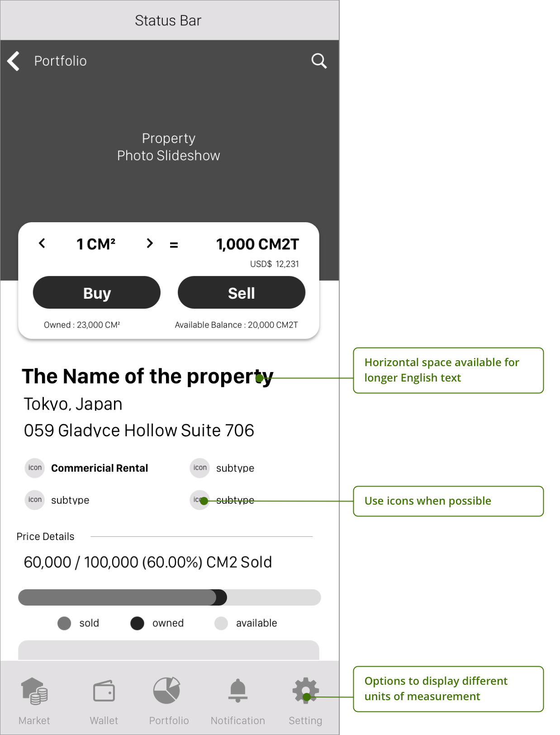Click the Buy button

[x=97, y=293]
